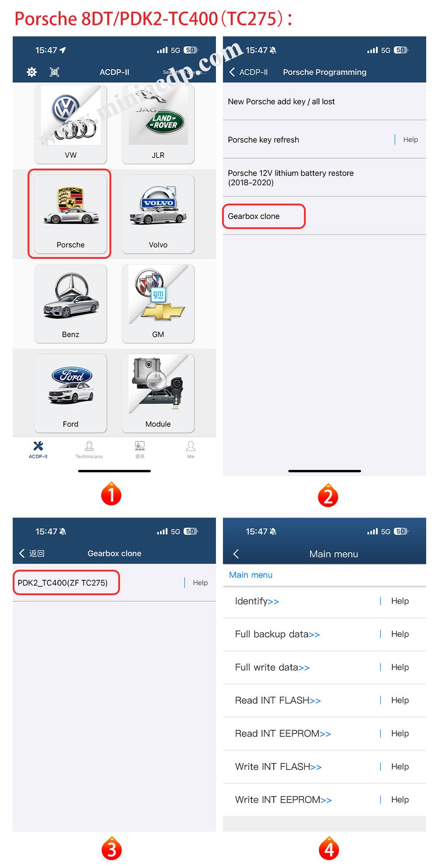Select the JLR brand tile
Image resolution: width=438 pixels, height=868 pixels.
tap(158, 124)
